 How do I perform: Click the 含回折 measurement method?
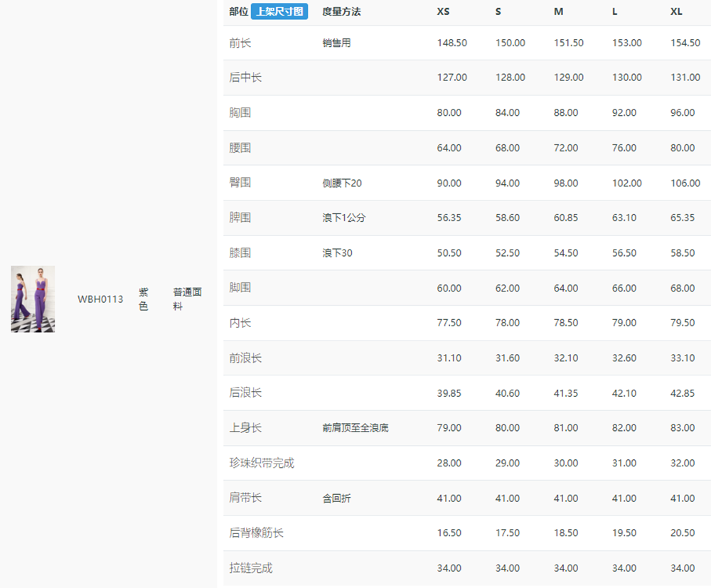click(x=336, y=498)
